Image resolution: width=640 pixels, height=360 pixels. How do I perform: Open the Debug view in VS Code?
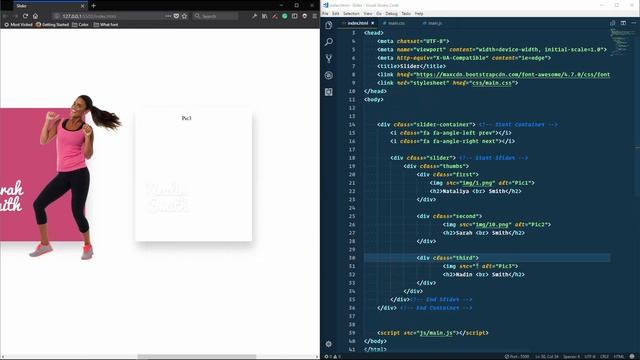pos(329,75)
